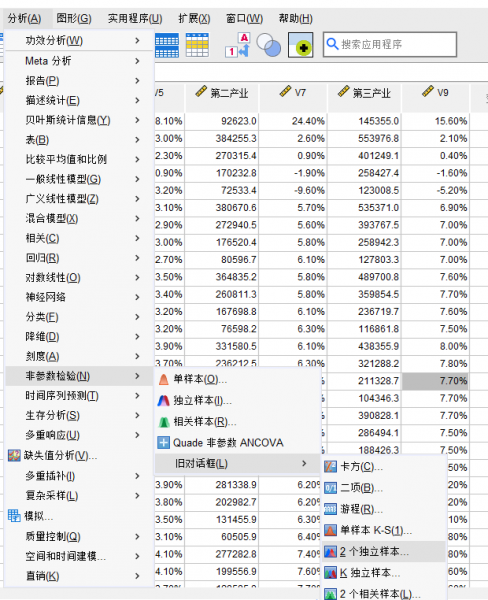
Task: Expand the 旧对话框(L) submenu arrow
Action: (x=304, y=463)
